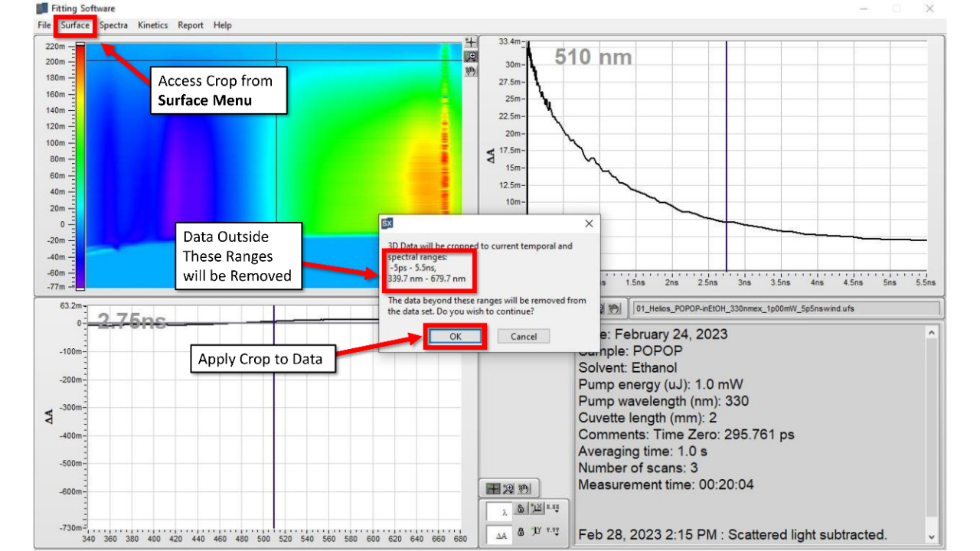Click 'Scattered light subtracted' log entry
Image resolution: width=980 pixels, height=551 pixels.
pos(733,535)
